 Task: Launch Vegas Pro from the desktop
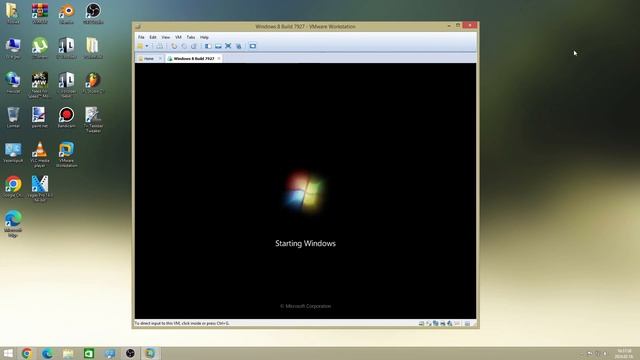pos(40,189)
